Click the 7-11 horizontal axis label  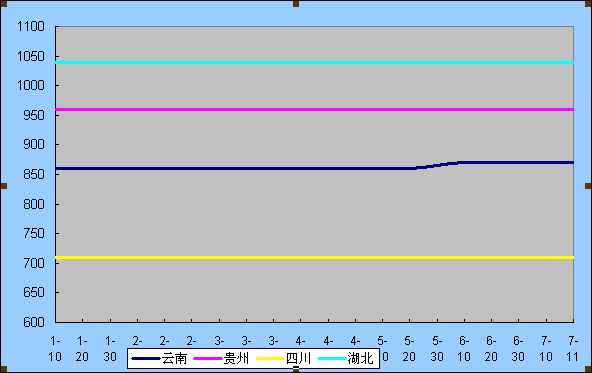573,349
